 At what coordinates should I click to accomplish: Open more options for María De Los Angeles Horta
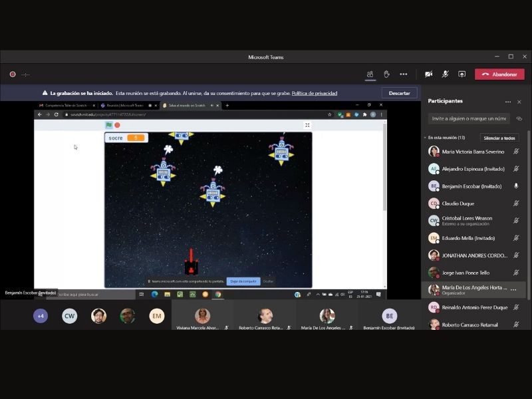click(513, 290)
